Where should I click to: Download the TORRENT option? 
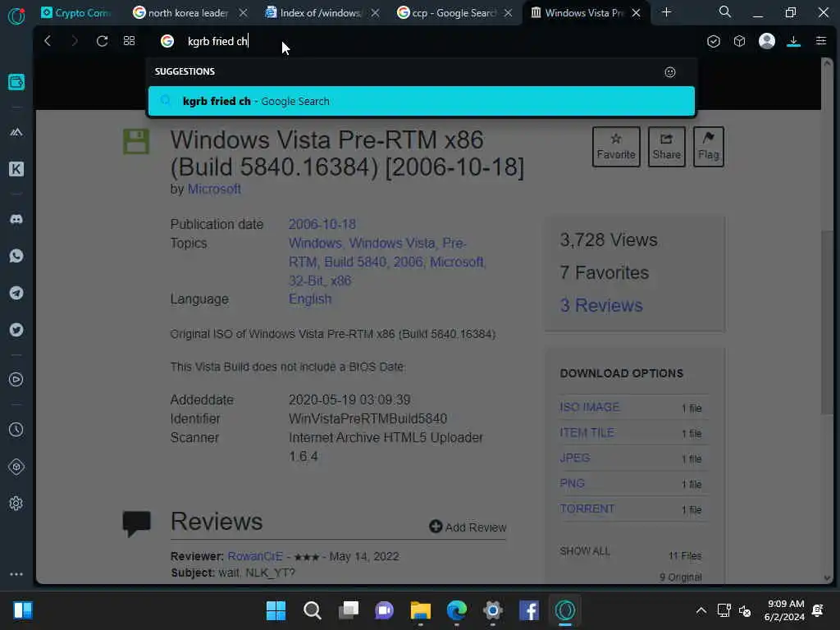tap(587, 509)
